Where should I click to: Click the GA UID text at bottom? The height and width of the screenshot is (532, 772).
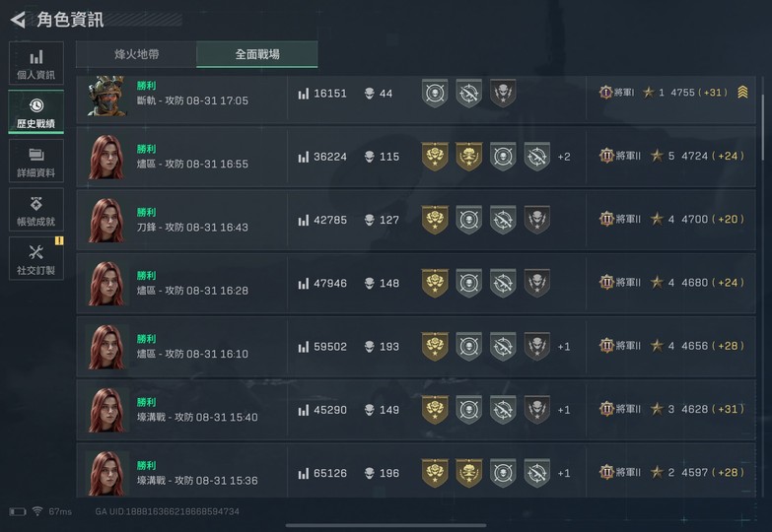167,511
